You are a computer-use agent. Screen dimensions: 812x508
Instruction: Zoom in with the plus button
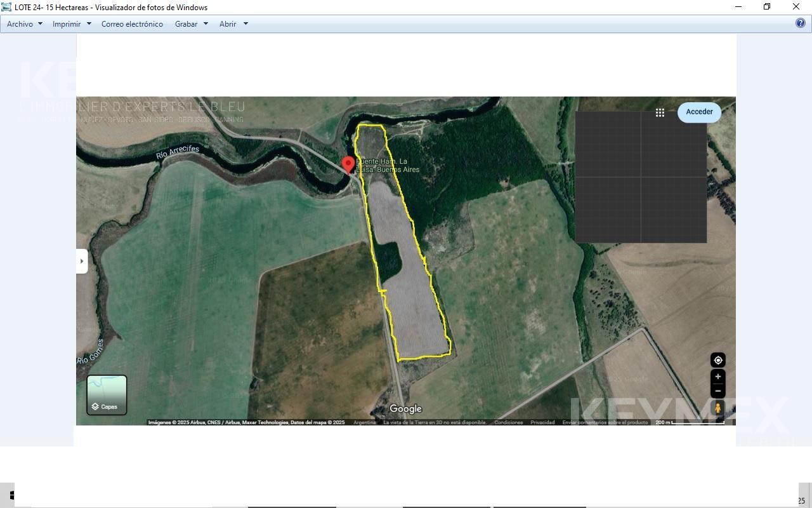click(717, 377)
